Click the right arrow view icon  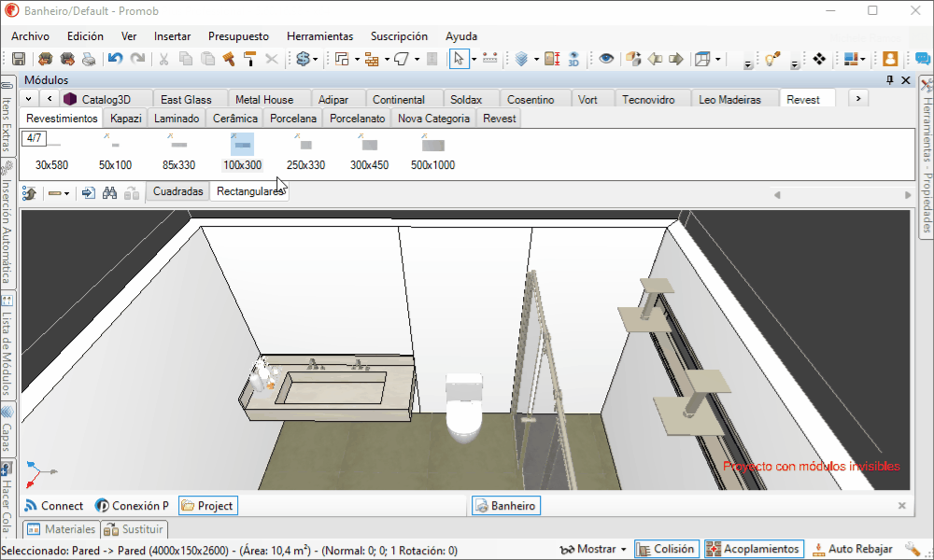pos(676,59)
